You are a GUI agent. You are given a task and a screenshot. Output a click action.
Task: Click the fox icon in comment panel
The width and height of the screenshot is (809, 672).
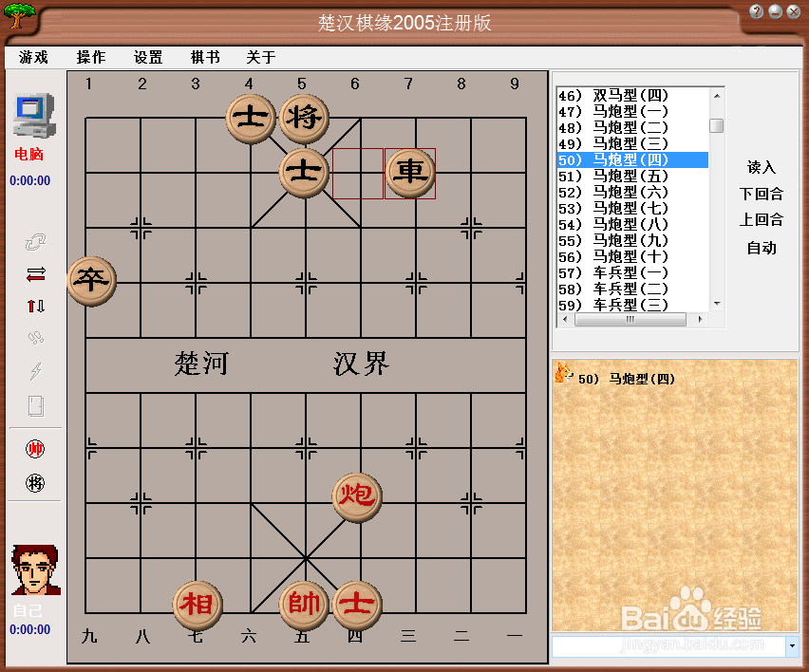(563, 372)
